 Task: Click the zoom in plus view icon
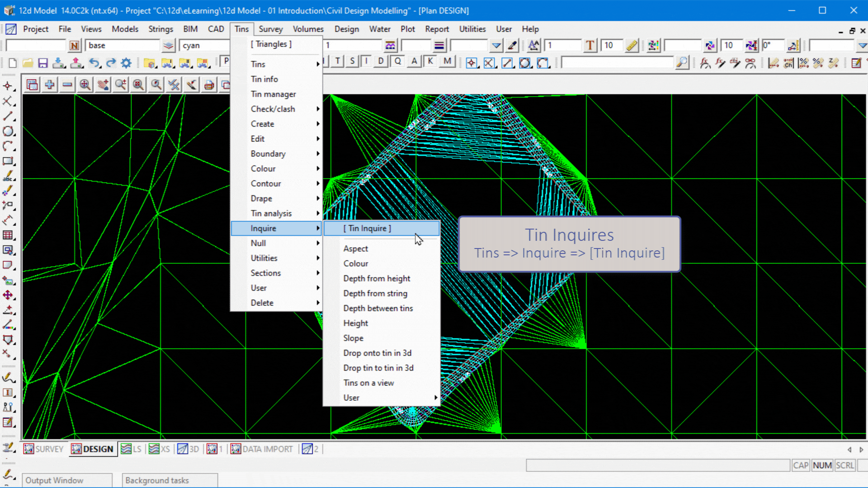coord(50,85)
